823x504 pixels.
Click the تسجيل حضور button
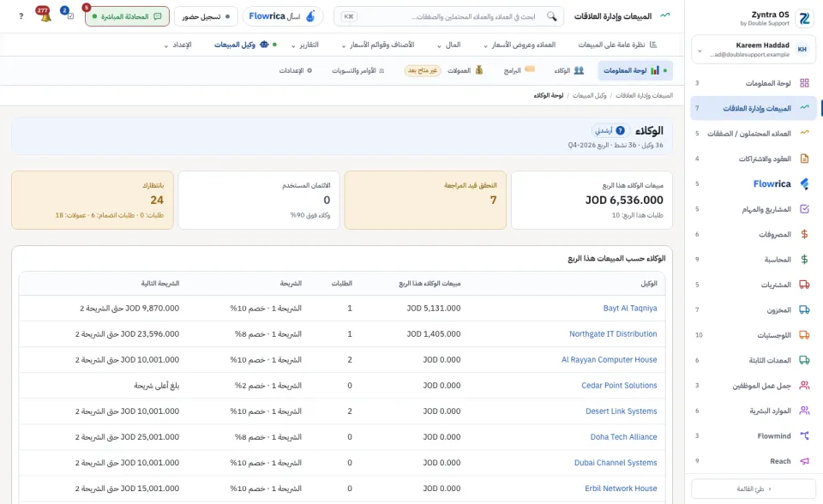pyautogui.click(x=206, y=16)
